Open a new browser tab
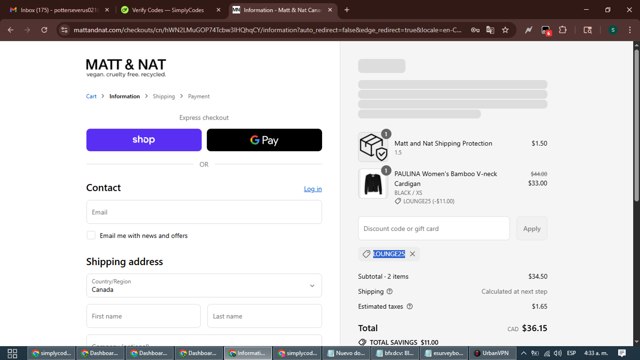The height and width of the screenshot is (360, 640). click(347, 10)
